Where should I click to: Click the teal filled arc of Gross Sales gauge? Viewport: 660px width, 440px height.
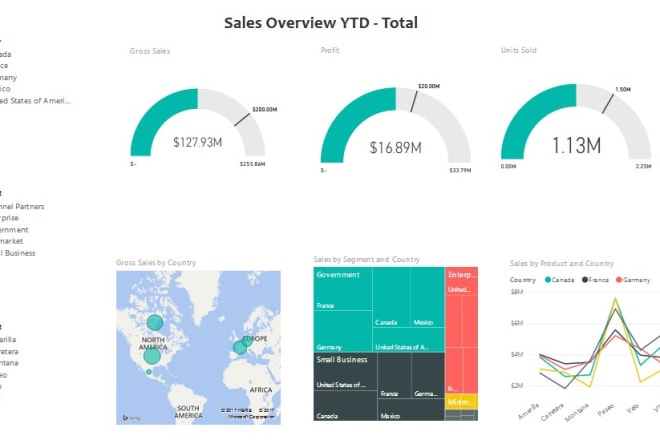point(157,115)
